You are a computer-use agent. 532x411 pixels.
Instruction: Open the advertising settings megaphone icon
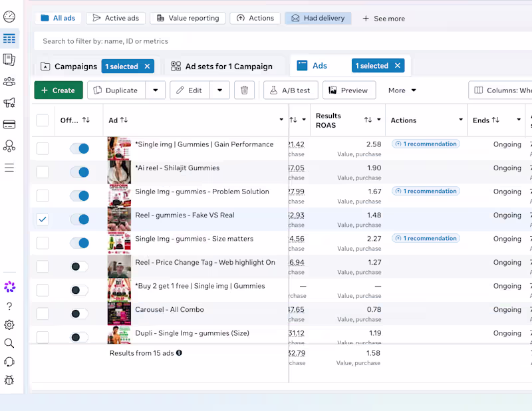click(x=9, y=103)
